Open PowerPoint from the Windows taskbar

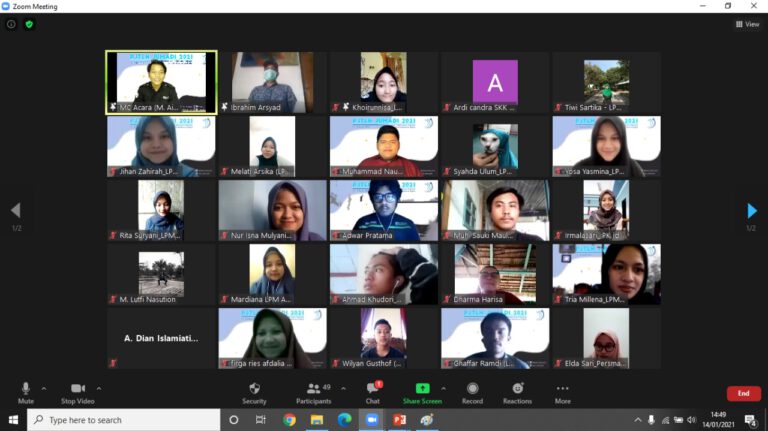pyautogui.click(x=398, y=420)
